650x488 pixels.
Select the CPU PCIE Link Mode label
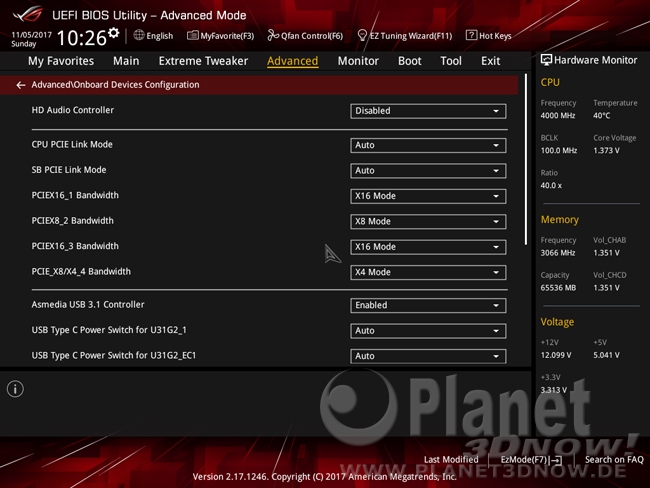pos(72,144)
